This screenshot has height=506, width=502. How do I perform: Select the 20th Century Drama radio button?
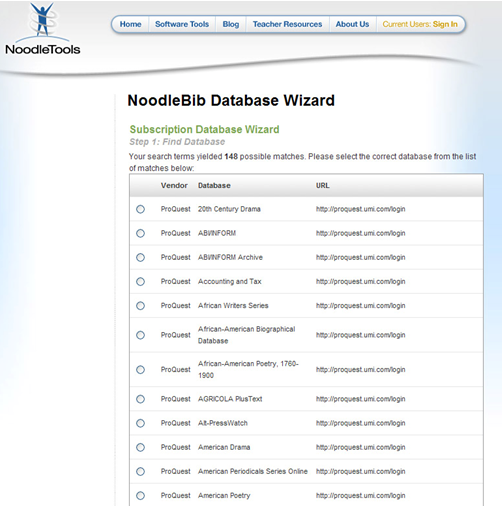pyautogui.click(x=140, y=209)
